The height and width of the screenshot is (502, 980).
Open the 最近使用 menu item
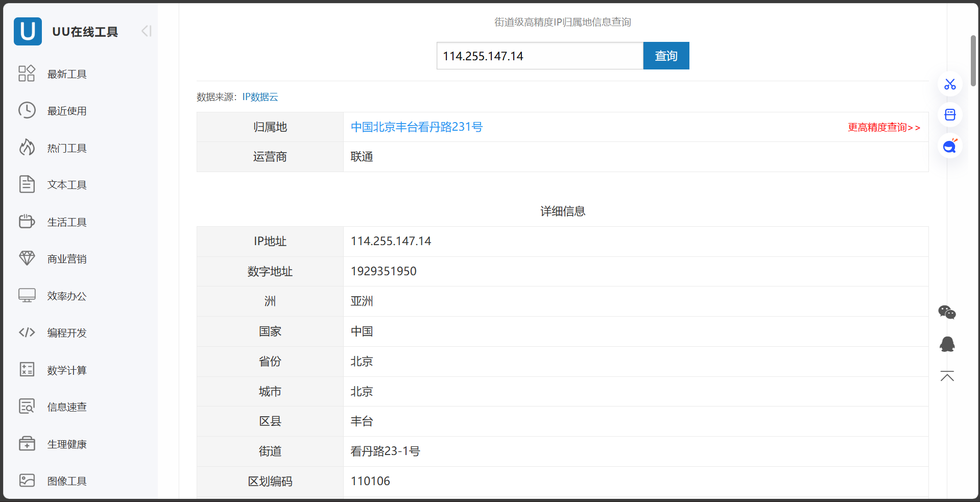point(67,111)
